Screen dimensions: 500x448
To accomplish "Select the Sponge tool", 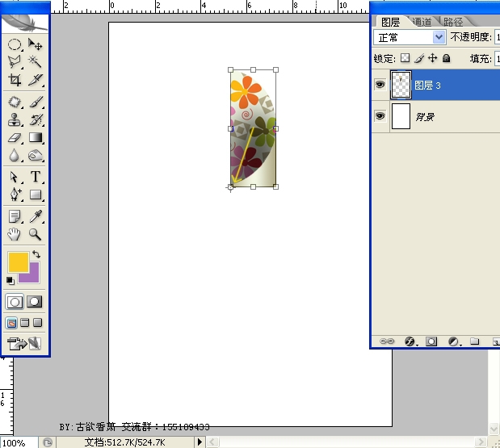I will [x=35, y=156].
